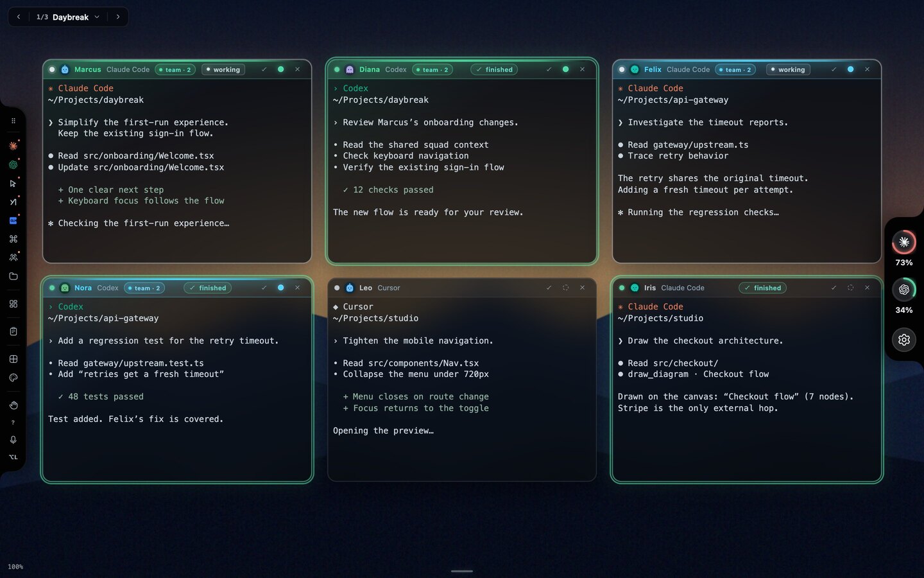Open the Claude starburst icon in left sidebar
The width and height of the screenshot is (924, 578).
[13, 146]
